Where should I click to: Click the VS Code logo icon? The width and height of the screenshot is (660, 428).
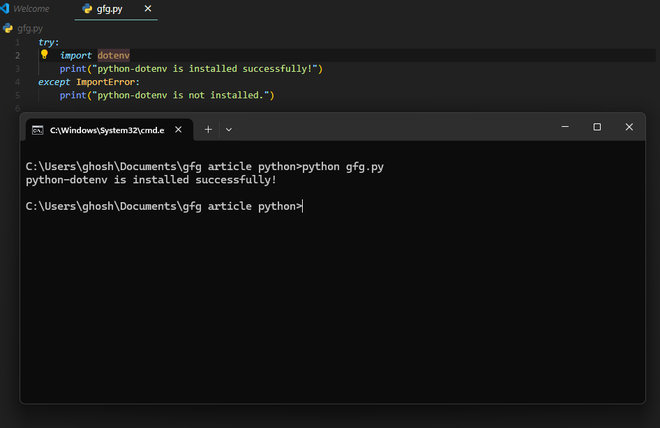tap(6, 9)
